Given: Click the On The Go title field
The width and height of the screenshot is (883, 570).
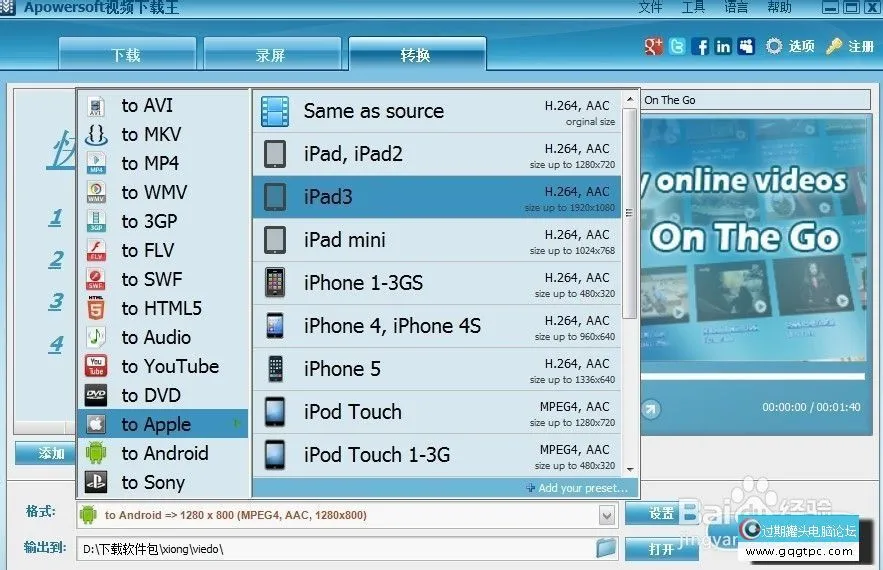Looking at the screenshot, I should [755, 100].
